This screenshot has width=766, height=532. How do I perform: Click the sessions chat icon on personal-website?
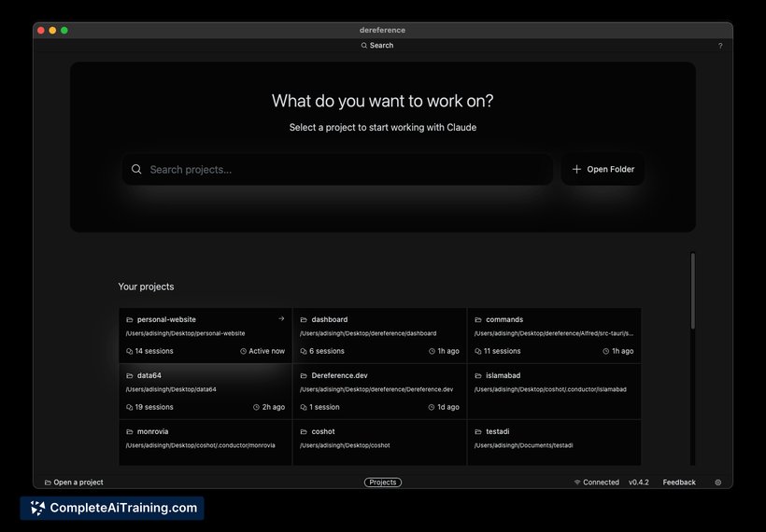130,352
